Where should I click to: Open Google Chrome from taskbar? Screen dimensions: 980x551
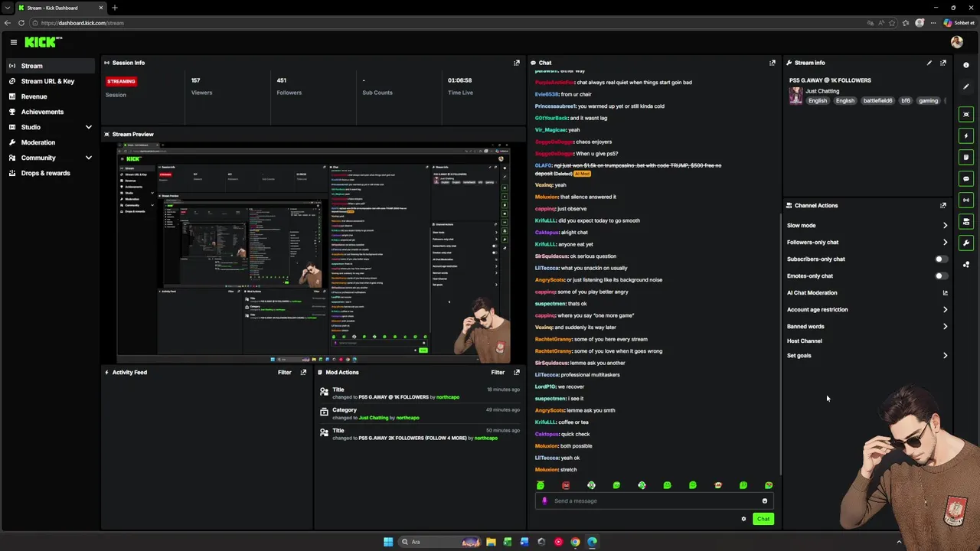[x=575, y=542]
